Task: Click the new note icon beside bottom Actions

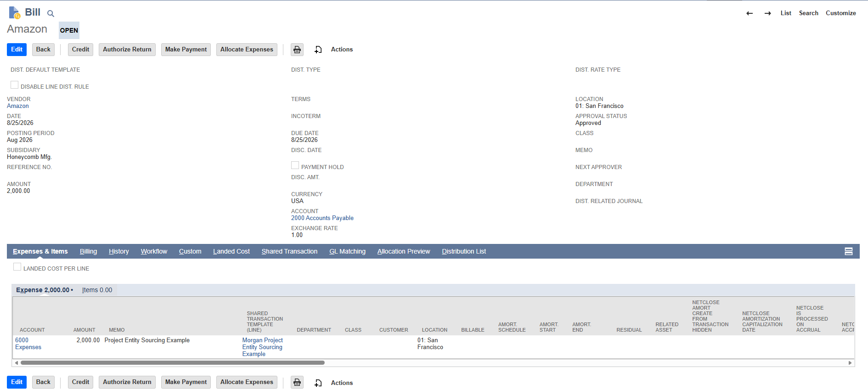Action: coord(318,383)
